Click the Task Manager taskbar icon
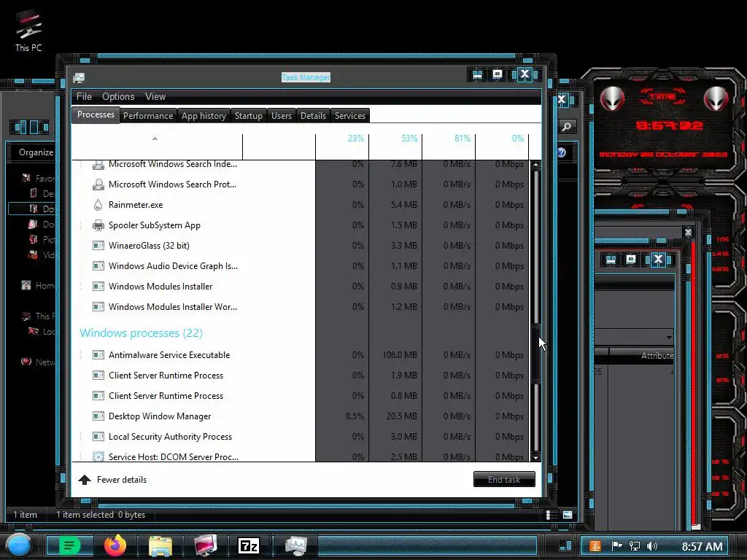Screen dimensions: 747x560 (296, 545)
